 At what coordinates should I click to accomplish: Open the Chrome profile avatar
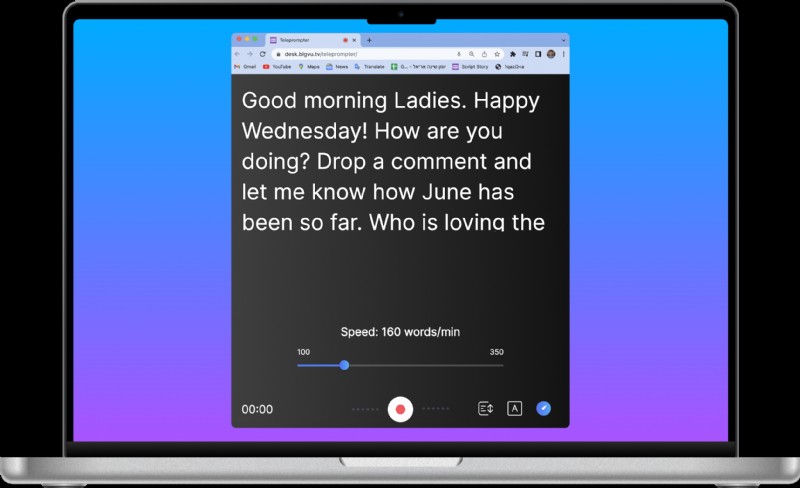pyautogui.click(x=551, y=54)
